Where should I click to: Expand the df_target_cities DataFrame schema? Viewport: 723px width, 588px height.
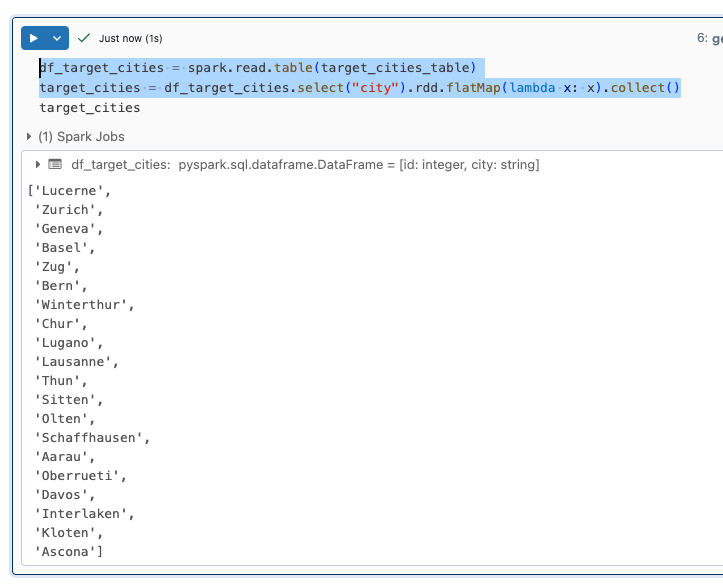pyautogui.click(x=38, y=164)
